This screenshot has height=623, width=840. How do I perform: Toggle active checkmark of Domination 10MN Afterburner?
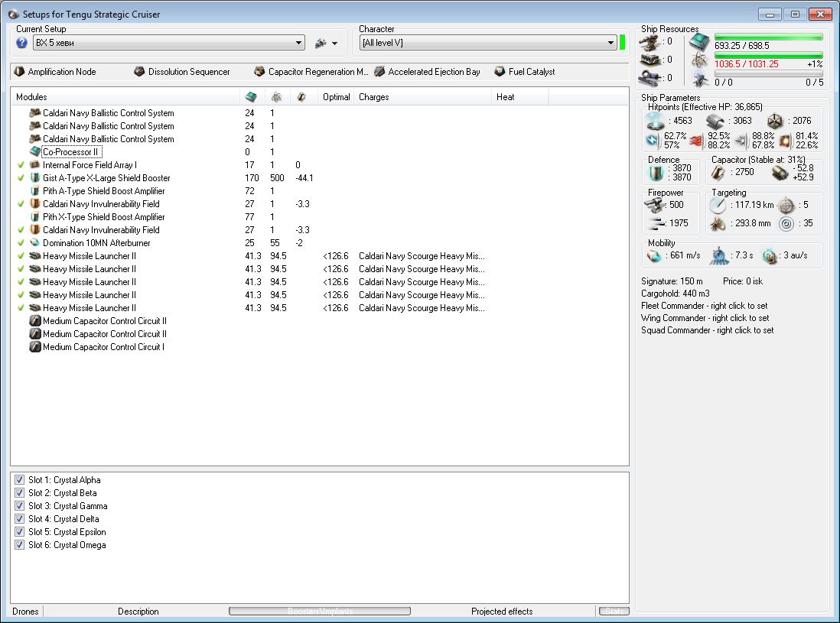21,242
